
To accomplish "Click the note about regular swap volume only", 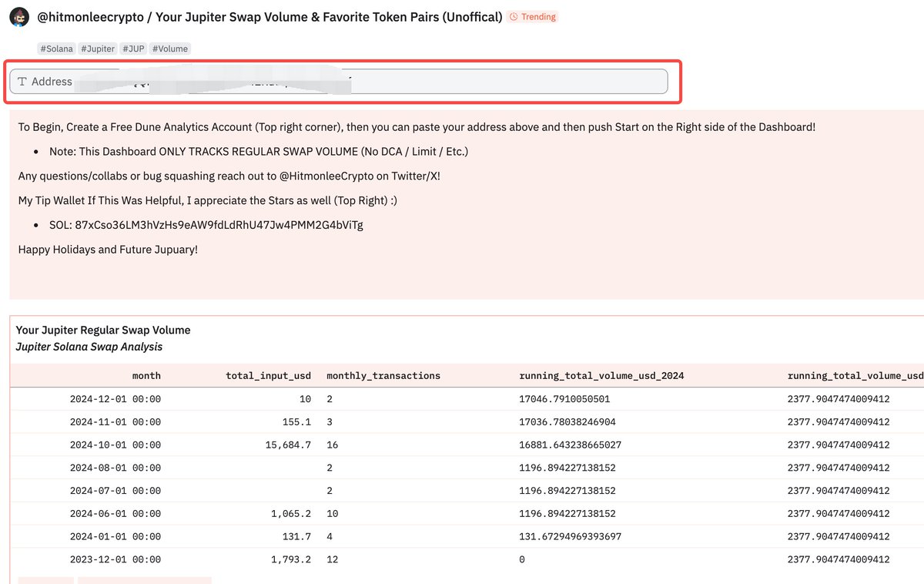I will 259,151.
